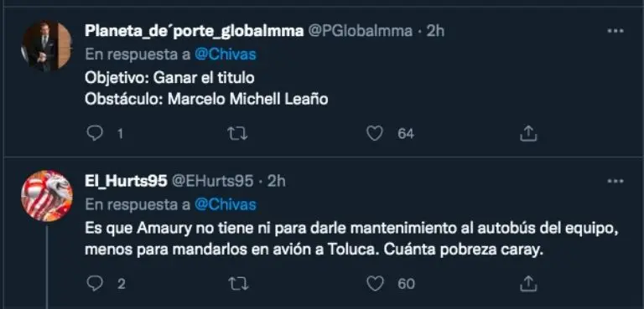Open the El_Hurts95 display name
Screen dimensions: 644x309
click(126, 181)
